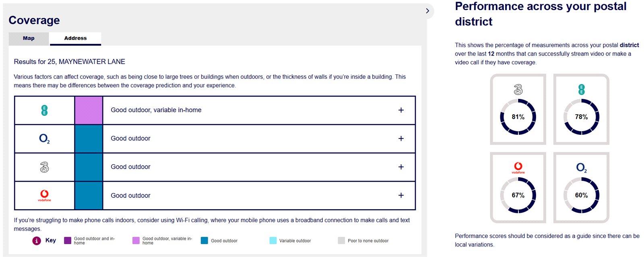
Task: Click the Three logo in coverage table
Action: pos(44,167)
